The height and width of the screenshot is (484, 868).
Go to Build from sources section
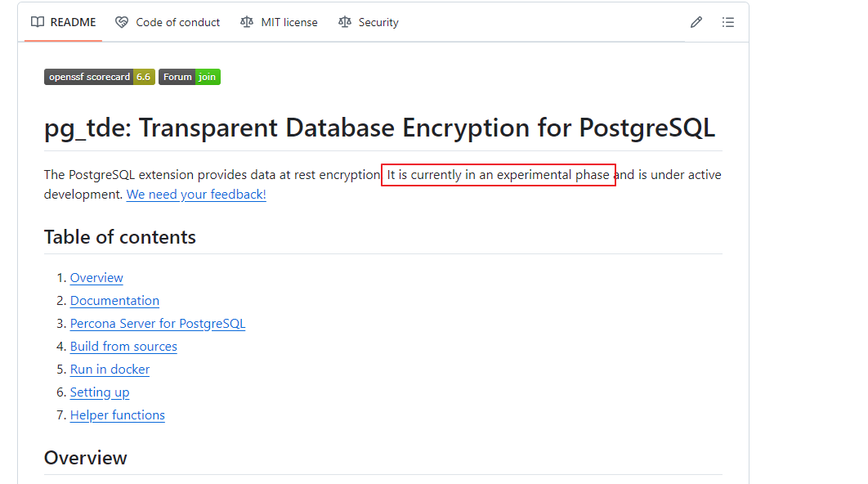(x=123, y=347)
